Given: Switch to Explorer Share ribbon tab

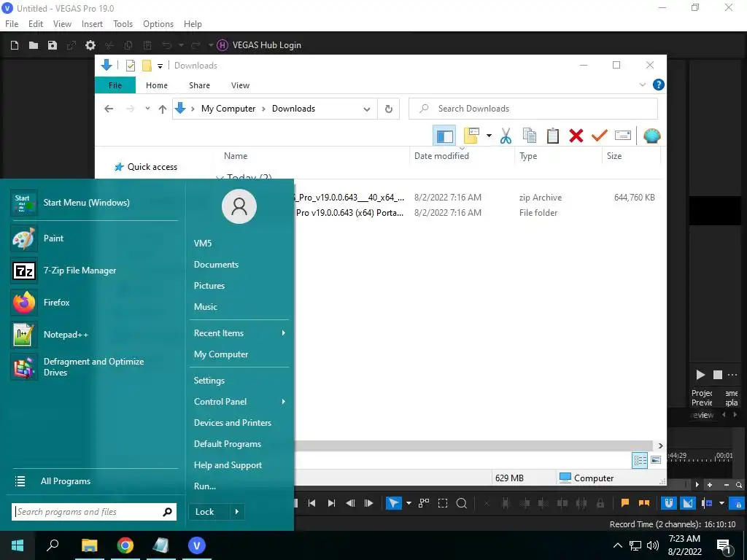Looking at the screenshot, I should coord(199,85).
